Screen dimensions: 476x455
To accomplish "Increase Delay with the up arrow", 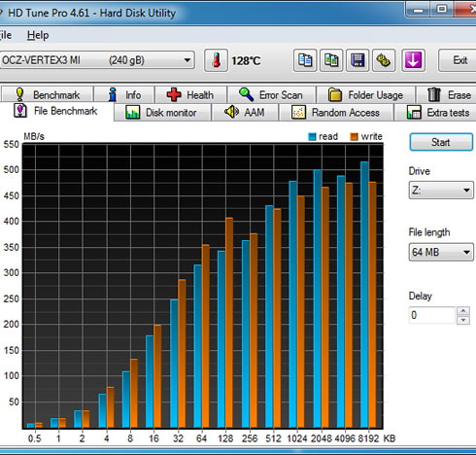I will click(463, 311).
